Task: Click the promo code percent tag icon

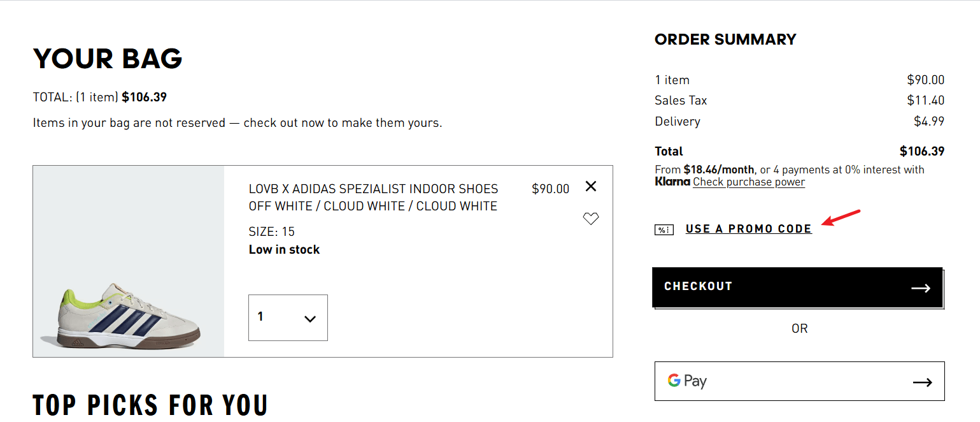Action: tap(664, 229)
